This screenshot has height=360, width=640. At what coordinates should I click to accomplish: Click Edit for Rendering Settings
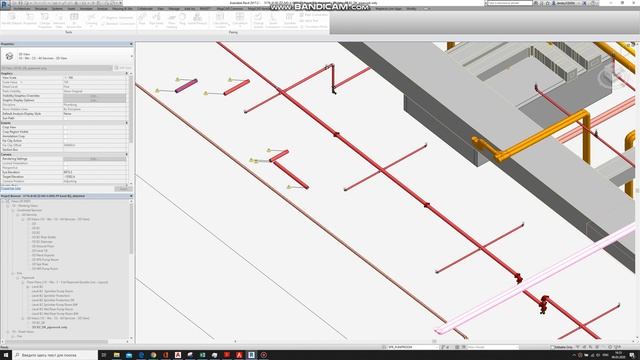click(94, 159)
